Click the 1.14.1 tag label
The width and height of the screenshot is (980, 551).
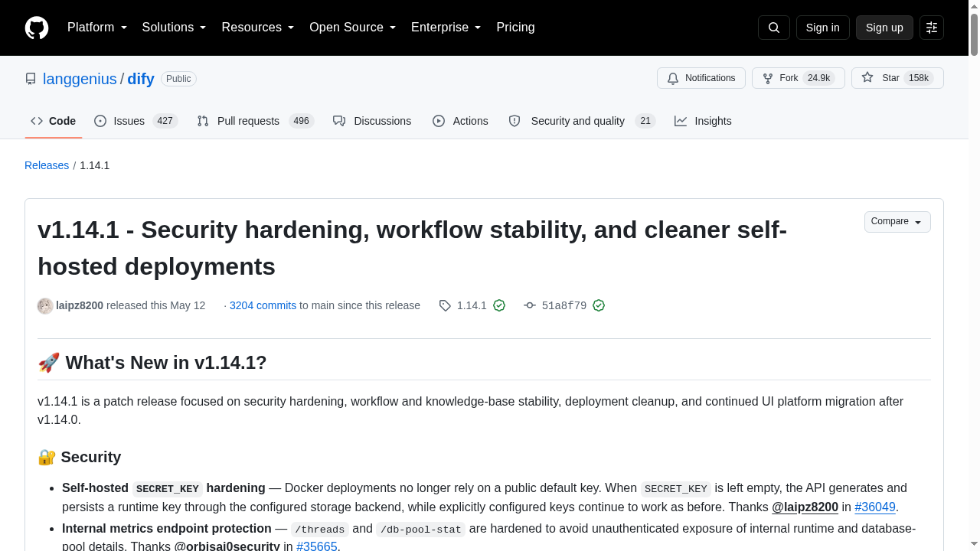pyautogui.click(x=472, y=305)
